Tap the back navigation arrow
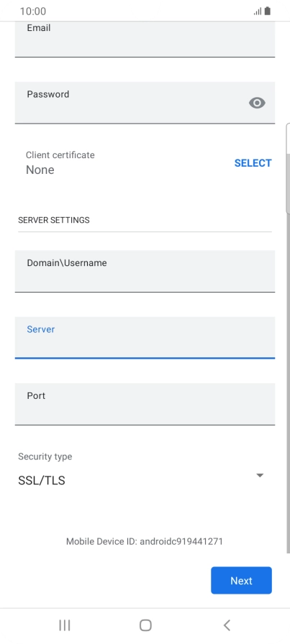Screen dimensions: 290x644 tap(226, 625)
